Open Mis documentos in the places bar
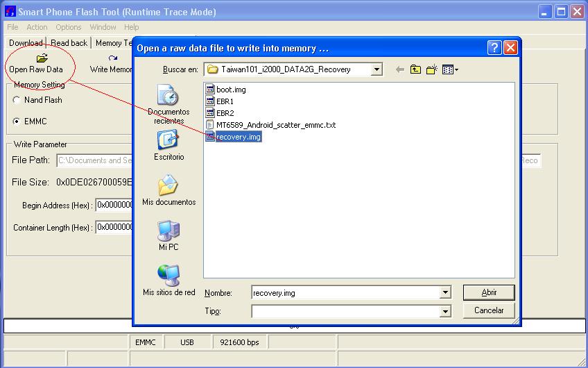Viewport: 588px width, 368px height. click(x=168, y=190)
